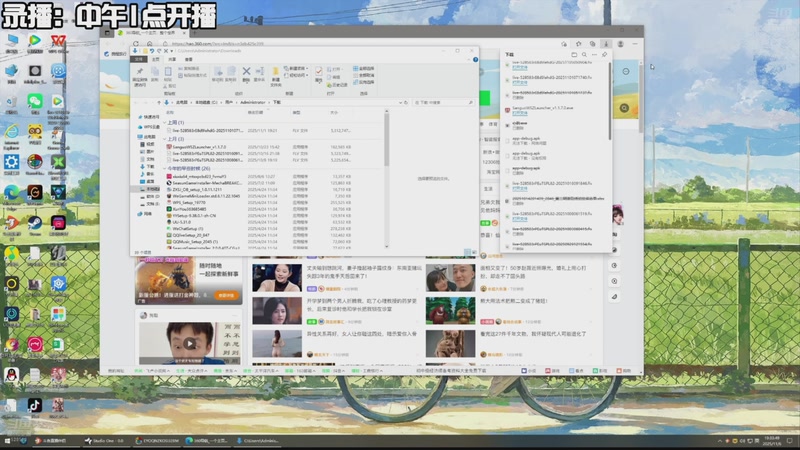This screenshot has width=800, height=450.
Task: Click the C:\Users\Adminis… Explorer taskbar button
Action: click(258, 440)
